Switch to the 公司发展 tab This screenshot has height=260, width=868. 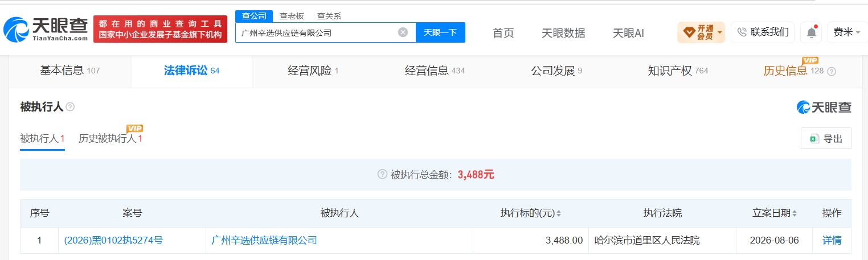[x=556, y=71]
